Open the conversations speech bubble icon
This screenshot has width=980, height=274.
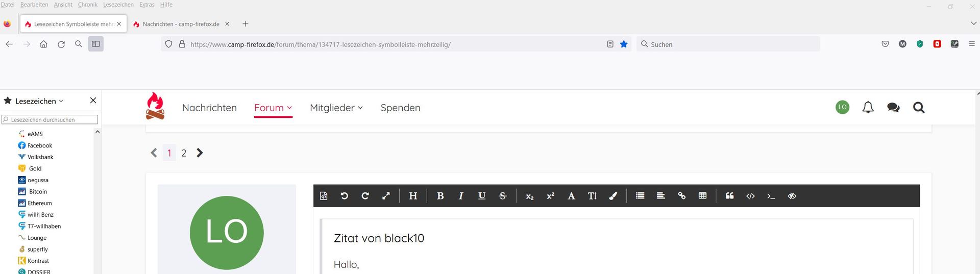893,108
